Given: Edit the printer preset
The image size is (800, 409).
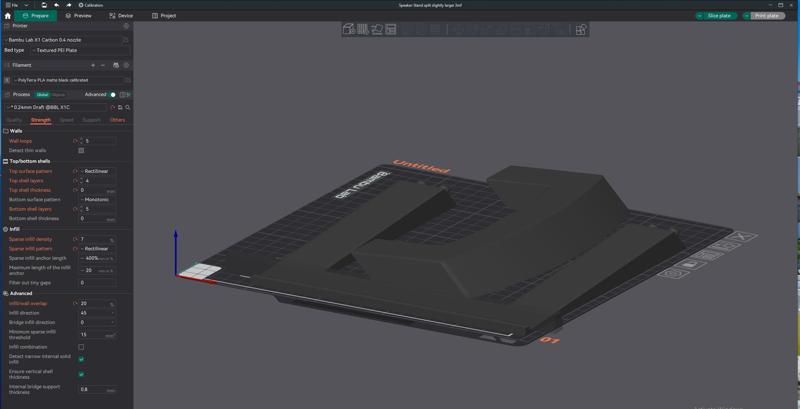Looking at the screenshot, I should pos(126,40).
